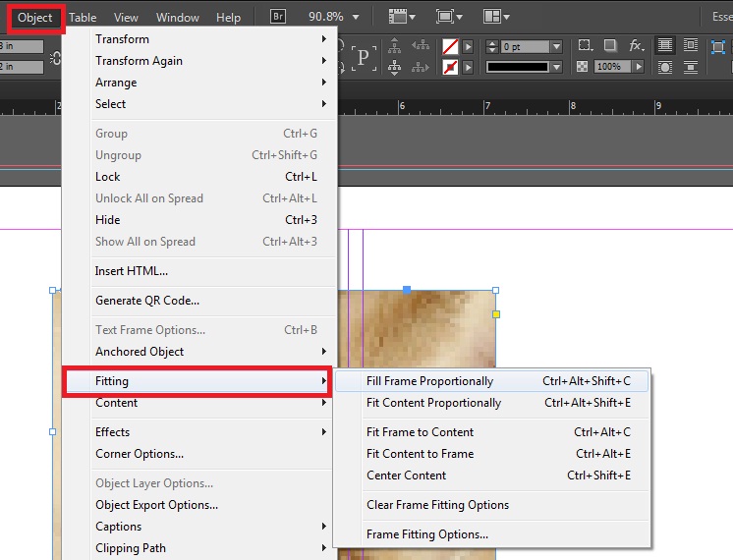Viewport: 733px width, 560px height.
Task: Open the View menu
Action: [126, 18]
